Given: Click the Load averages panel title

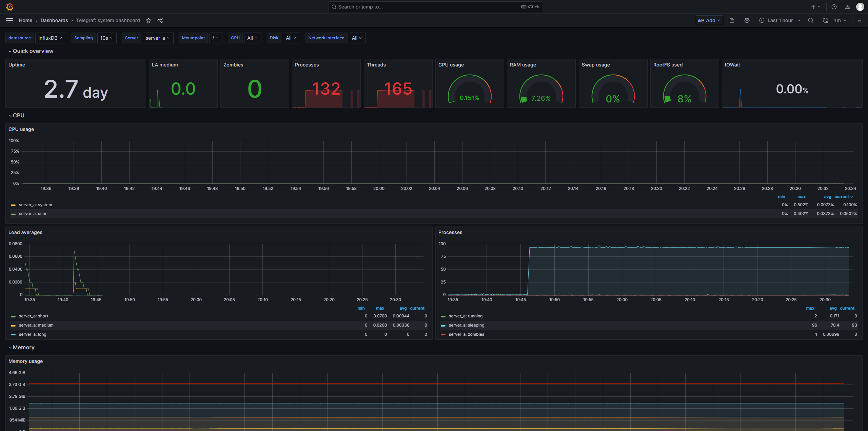Looking at the screenshot, I should [25, 232].
